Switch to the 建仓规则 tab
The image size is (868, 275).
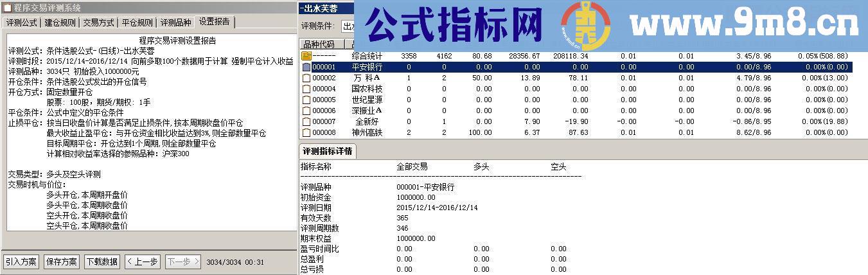pos(60,22)
